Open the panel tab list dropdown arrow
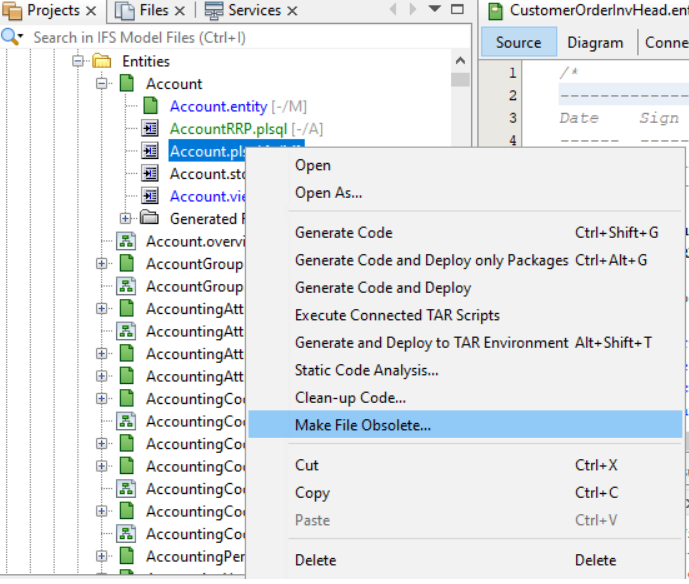Viewport: 689px width, 584px height. [x=435, y=10]
